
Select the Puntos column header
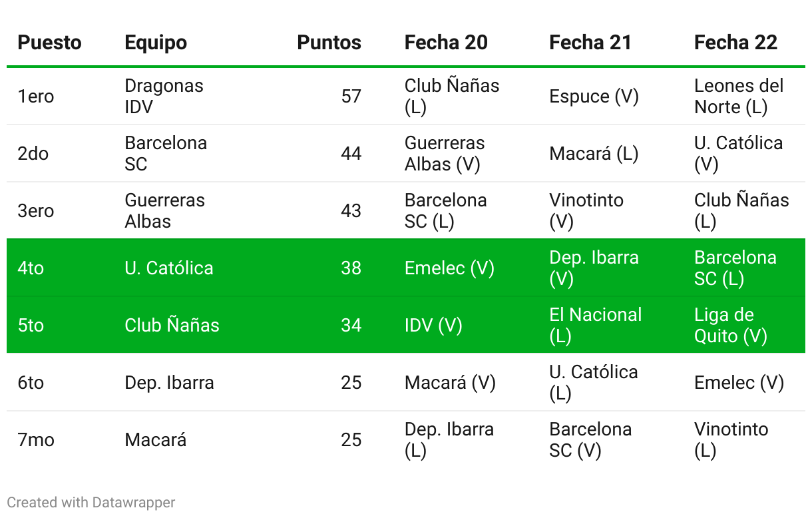(329, 43)
